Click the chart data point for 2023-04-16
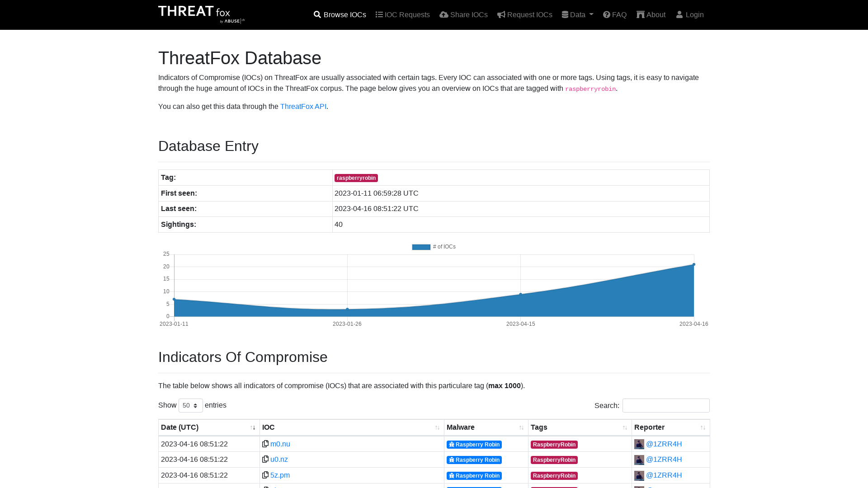The width and height of the screenshot is (868, 488). click(694, 264)
